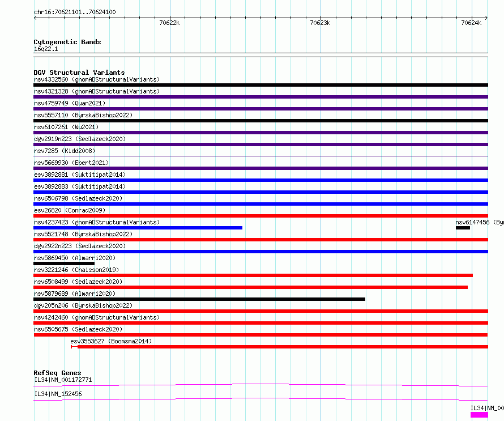Screen dimensions: 504x421
Task: Click the short black nsv6147456 bar
Action: coord(463,228)
